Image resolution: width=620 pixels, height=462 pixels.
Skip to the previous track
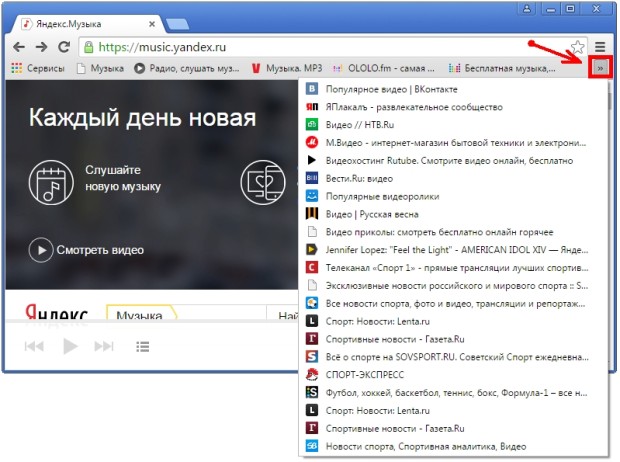click(34, 346)
